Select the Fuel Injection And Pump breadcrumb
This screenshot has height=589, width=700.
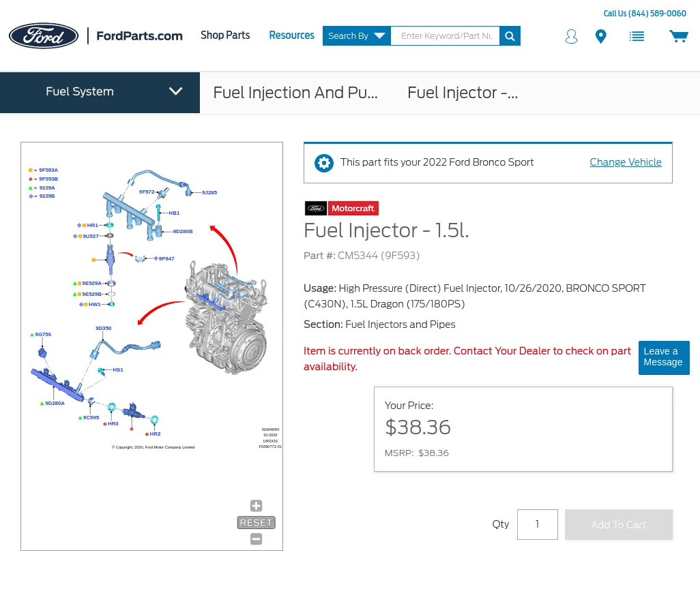[x=295, y=93]
